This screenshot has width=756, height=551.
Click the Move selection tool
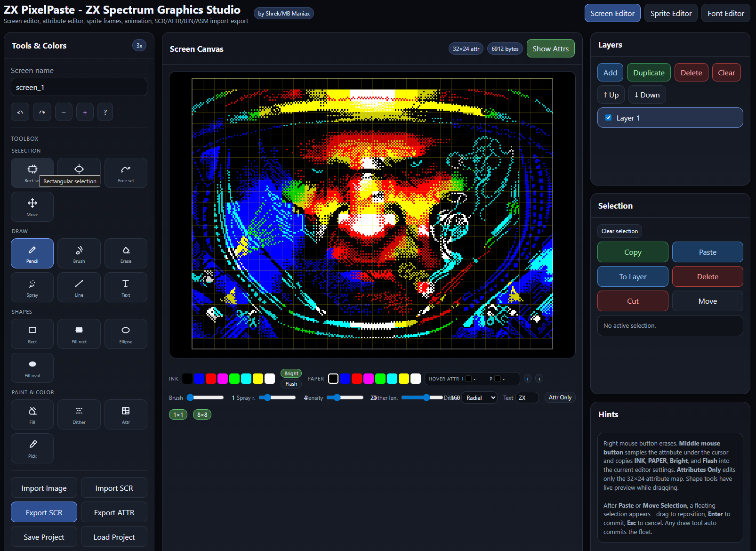(x=32, y=207)
